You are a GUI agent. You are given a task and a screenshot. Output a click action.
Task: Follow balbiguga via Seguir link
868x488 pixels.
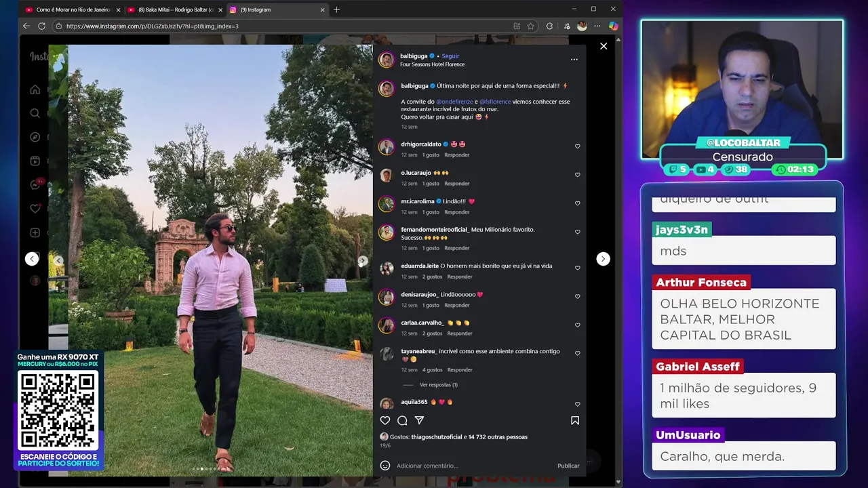click(x=450, y=56)
